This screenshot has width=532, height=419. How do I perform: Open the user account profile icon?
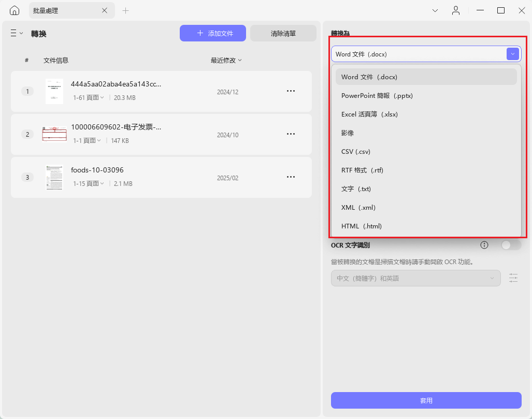(x=456, y=10)
